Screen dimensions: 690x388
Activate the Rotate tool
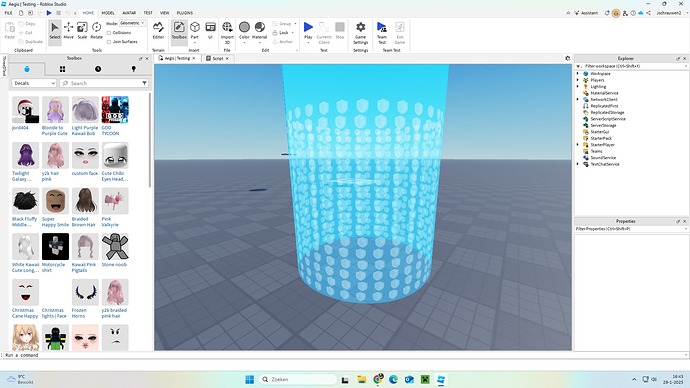tap(96, 31)
